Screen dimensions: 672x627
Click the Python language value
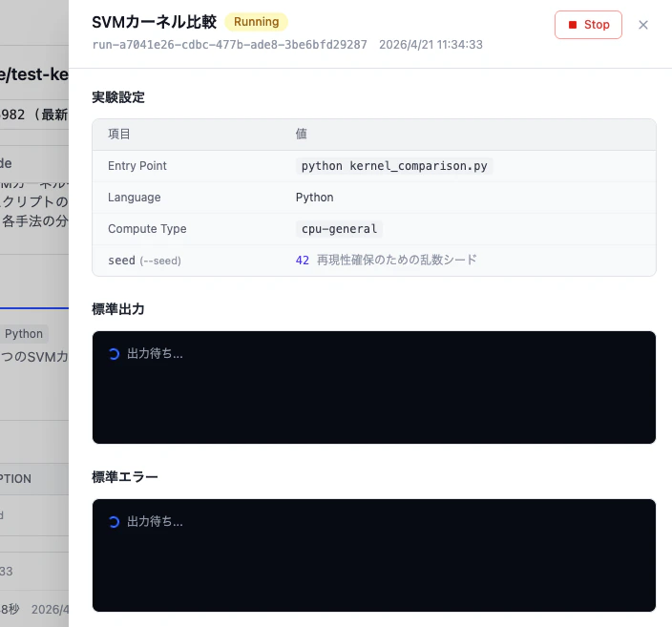[x=315, y=198]
